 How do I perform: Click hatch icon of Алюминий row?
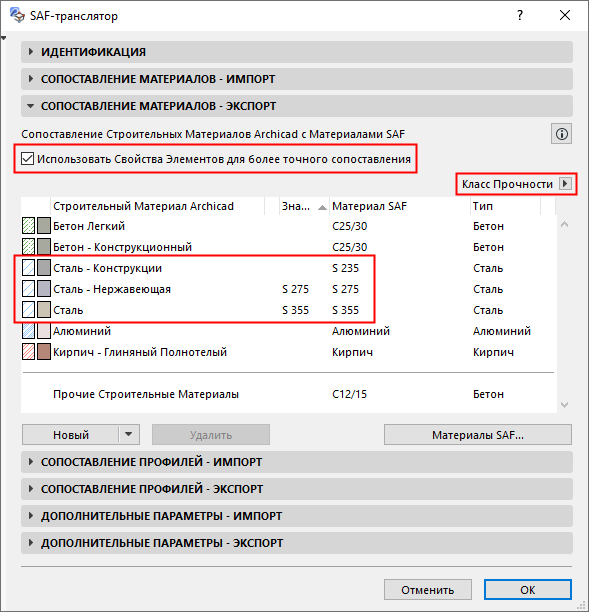[28, 331]
